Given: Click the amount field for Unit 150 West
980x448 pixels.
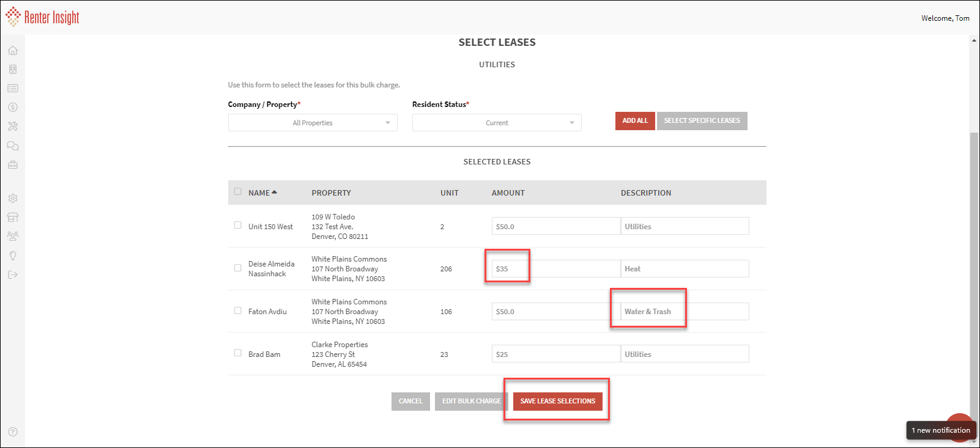Looking at the screenshot, I should click(556, 226).
